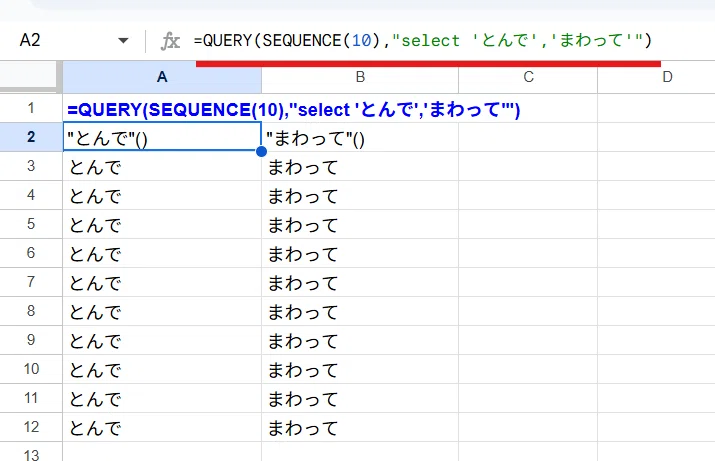Click cell A2 containing "とんで"()
The width and height of the screenshot is (715, 461).
pos(162,137)
